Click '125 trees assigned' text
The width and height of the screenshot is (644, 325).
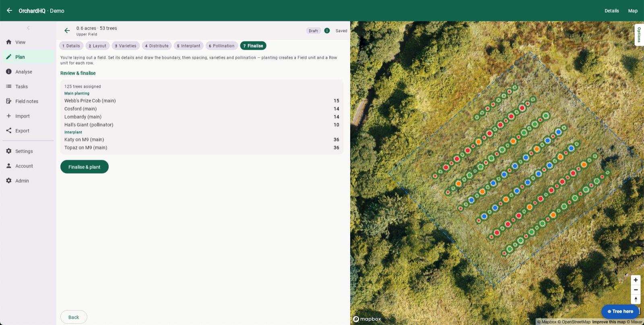pyautogui.click(x=83, y=87)
